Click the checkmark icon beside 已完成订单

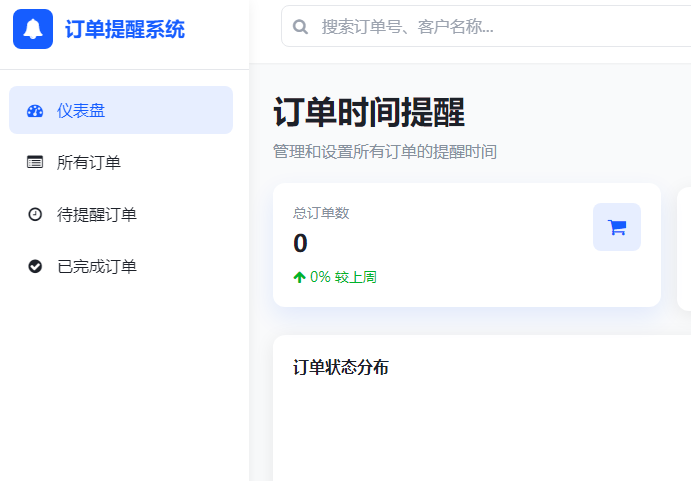pos(35,266)
